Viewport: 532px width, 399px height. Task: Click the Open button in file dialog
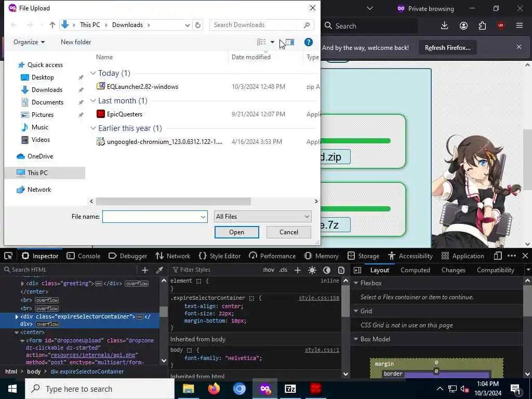tap(236, 232)
